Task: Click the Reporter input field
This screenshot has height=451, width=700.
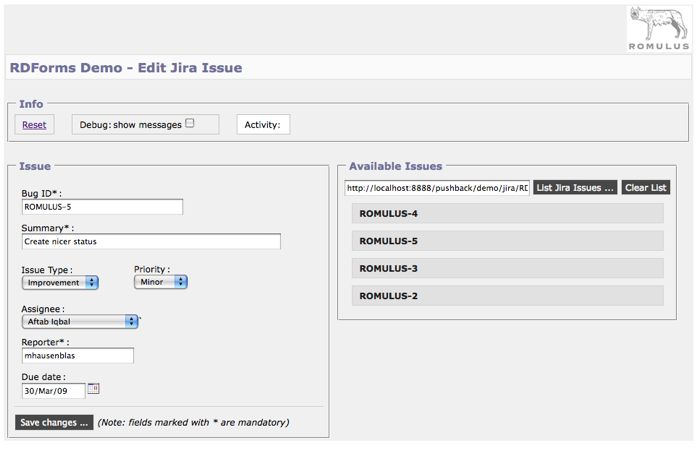Action: (x=77, y=356)
